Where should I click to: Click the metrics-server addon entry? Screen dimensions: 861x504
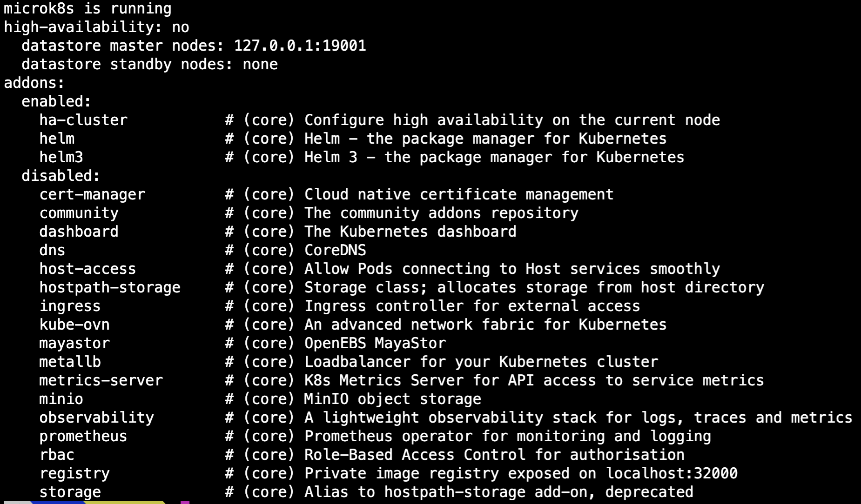101,380
